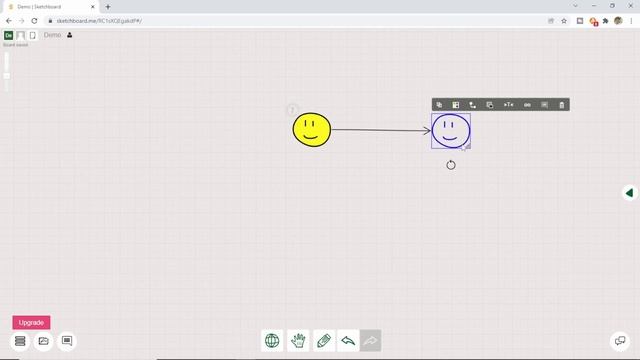Viewport: 640px width, 360px height.
Task: Click the send-to-back layering icon in shape toolbar
Action: pos(490,105)
